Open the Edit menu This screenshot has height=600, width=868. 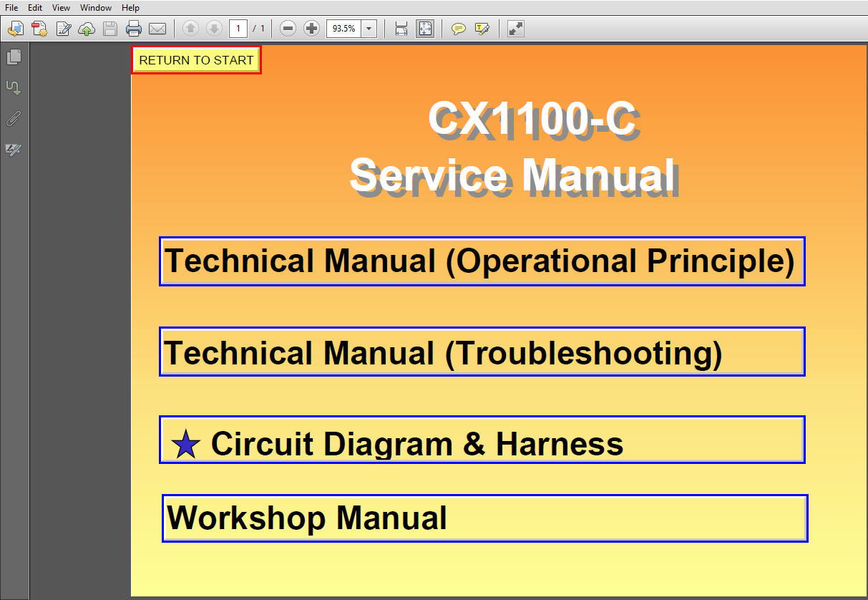[x=35, y=8]
